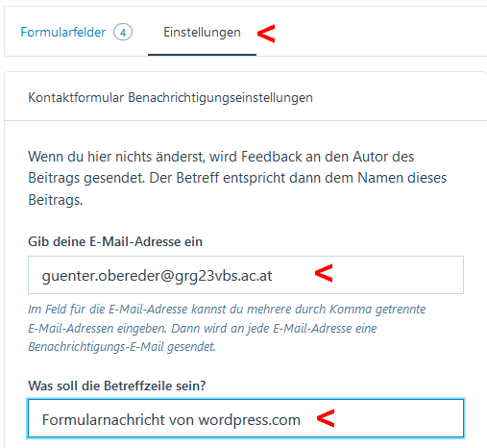
Task: Click the underline indicator below Einstellungen
Action: [x=202, y=55]
